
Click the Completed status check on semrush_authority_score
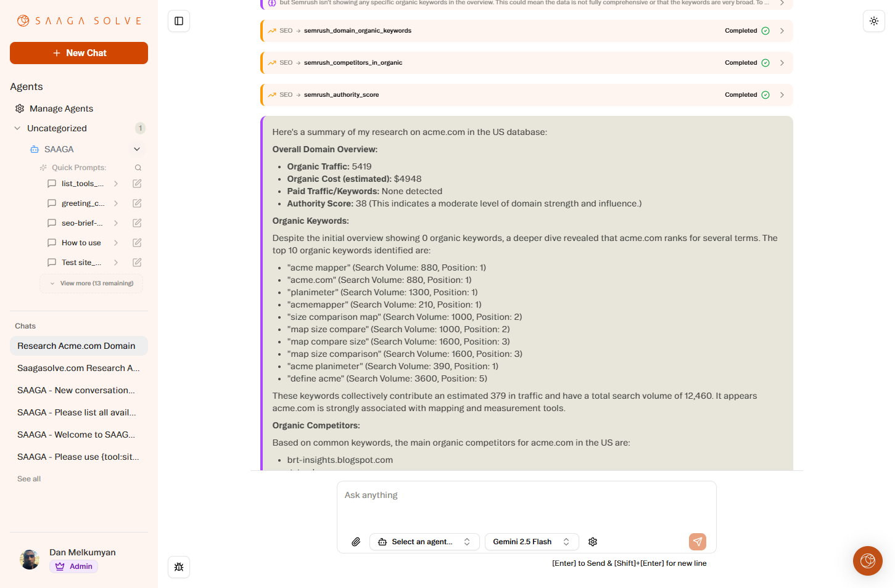[765, 94]
